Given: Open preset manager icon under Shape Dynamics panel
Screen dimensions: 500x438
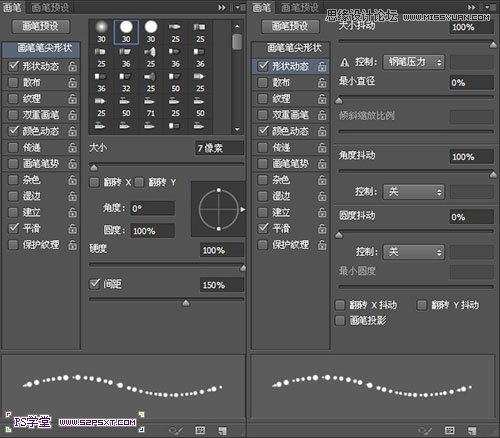Looking at the screenshot, I should (450, 430).
